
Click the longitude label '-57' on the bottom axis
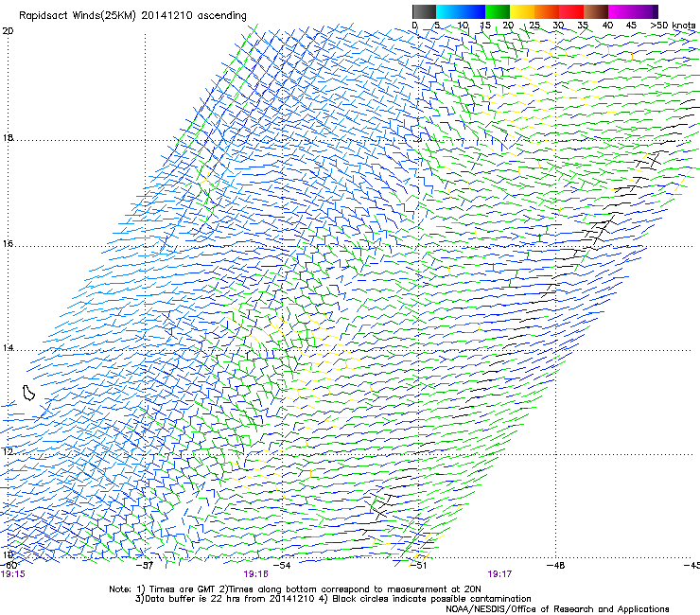(145, 566)
